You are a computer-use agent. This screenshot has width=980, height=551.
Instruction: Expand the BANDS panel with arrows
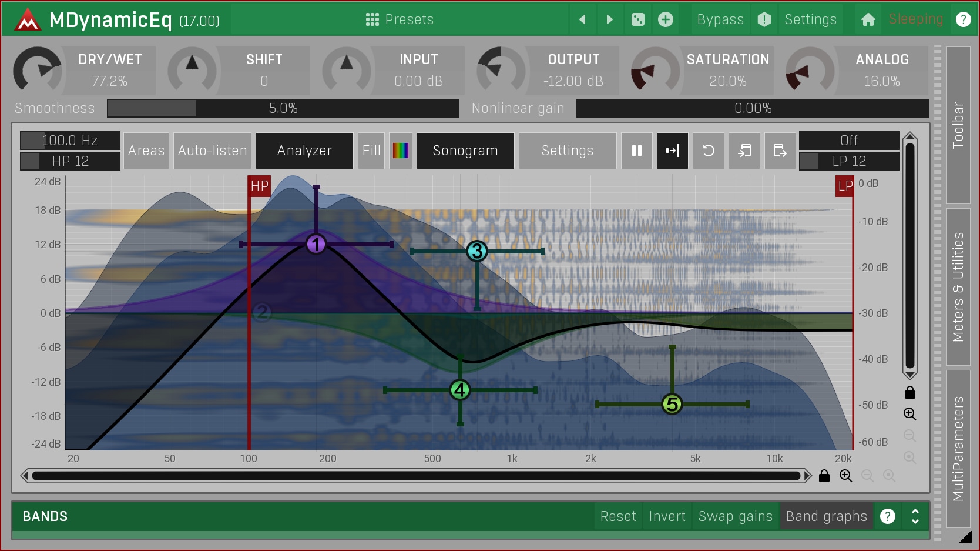point(915,516)
